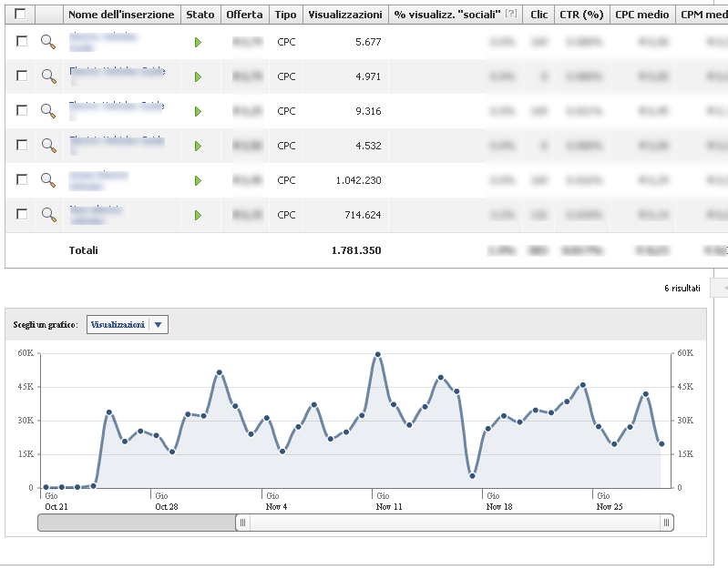The width and height of the screenshot is (728, 569).
Task: Open preview magnifier for the 5.677 views ad
Action: 48,42
